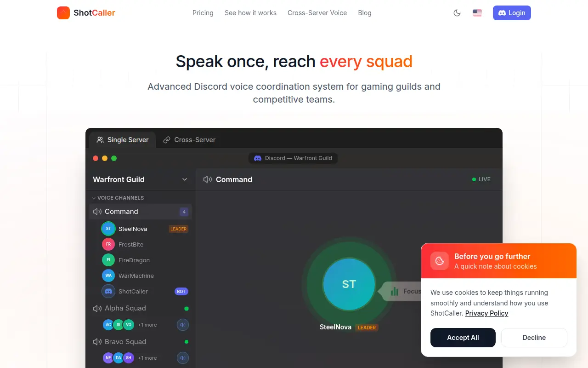
Task: Click the Discord Login button
Action: point(512,13)
